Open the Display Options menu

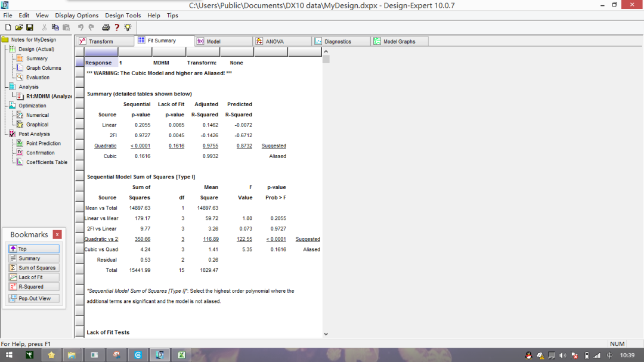pyautogui.click(x=77, y=15)
